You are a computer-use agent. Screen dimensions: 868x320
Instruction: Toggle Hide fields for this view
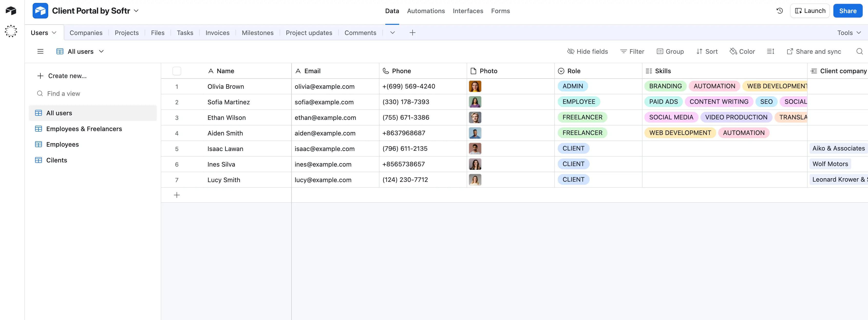click(x=588, y=51)
